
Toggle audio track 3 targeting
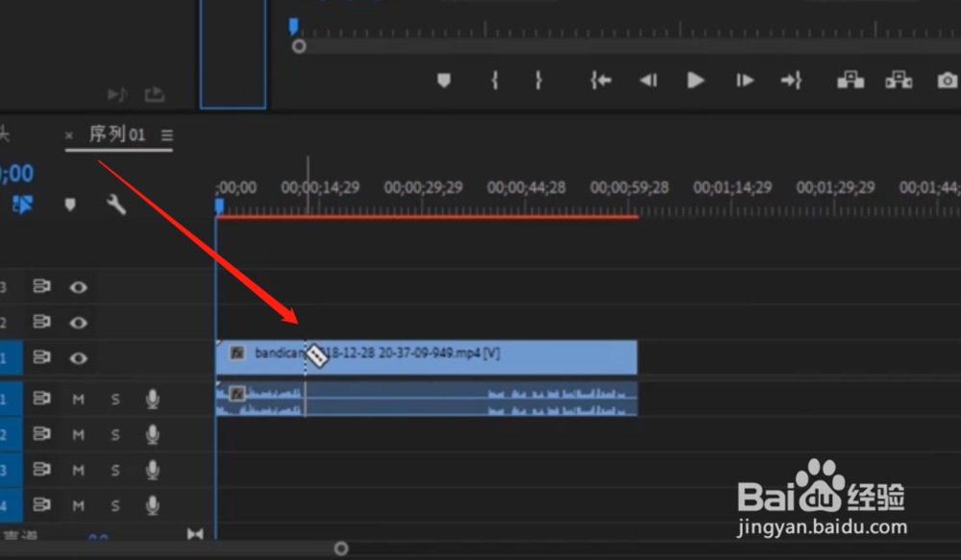pos(11,470)
